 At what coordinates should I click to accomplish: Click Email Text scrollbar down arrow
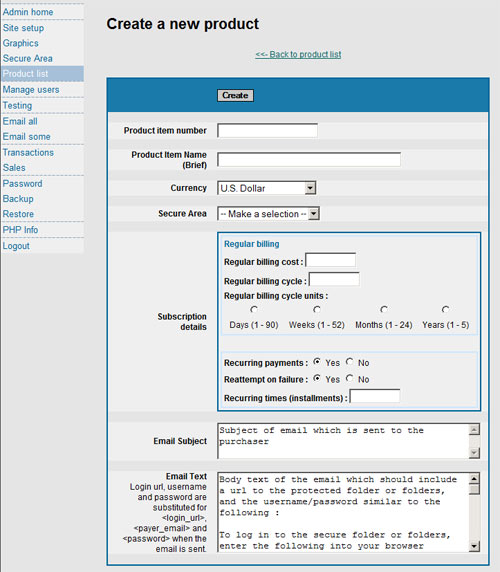pyautogui.click(x=474, y=546)
